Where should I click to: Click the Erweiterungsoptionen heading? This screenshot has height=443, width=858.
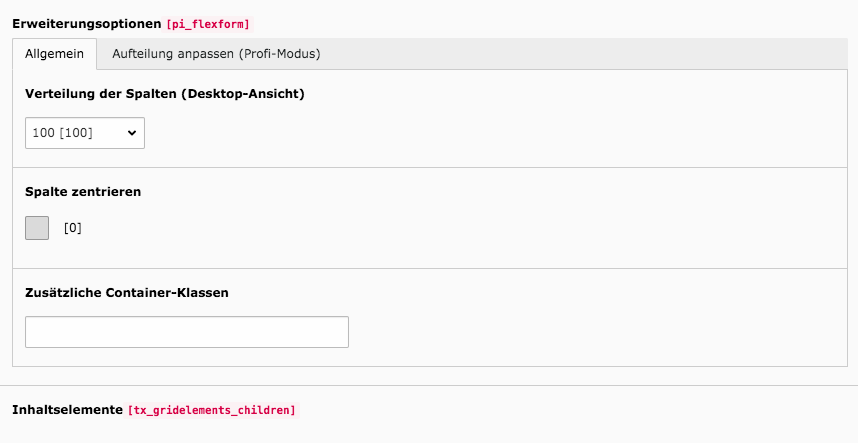click(x=86, y=24)
